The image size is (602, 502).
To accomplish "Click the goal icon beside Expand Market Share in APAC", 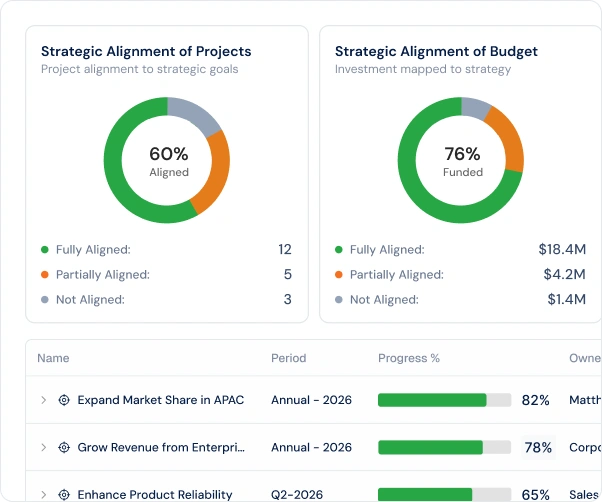I will (64, 400).
